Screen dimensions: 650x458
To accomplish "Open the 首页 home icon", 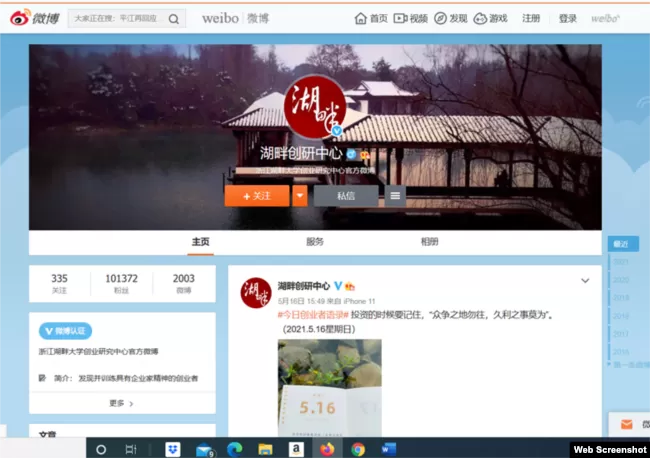I will pyautogui.click(x=361, y=18).
